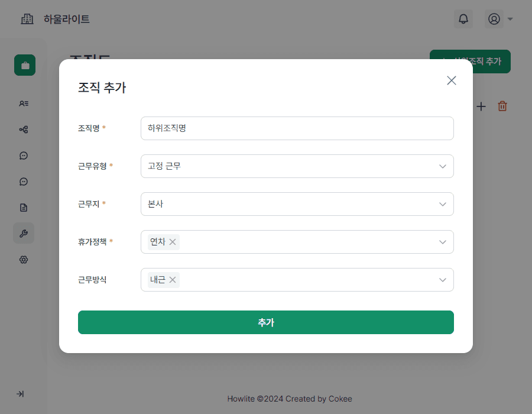
Task: Click the Howlite building logo icon
Action: click(x=27, y=19)
